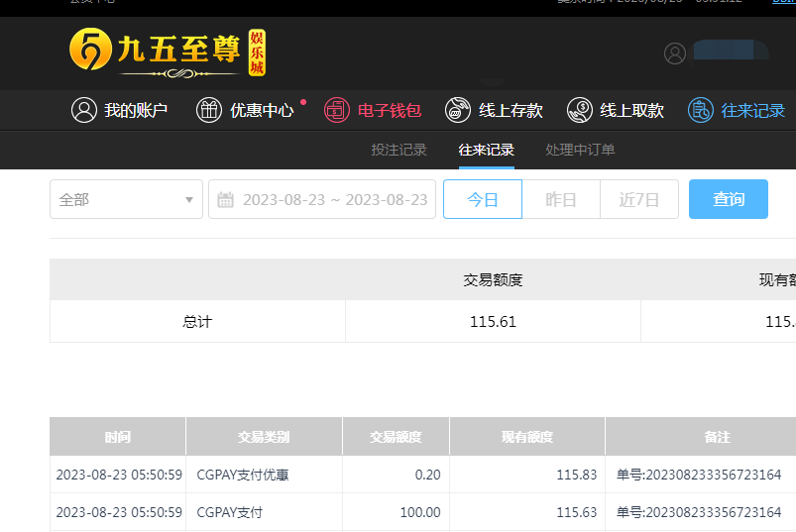Click the 电子钱包 wallet icon
The image size is (796, 532).
point(337,110)
